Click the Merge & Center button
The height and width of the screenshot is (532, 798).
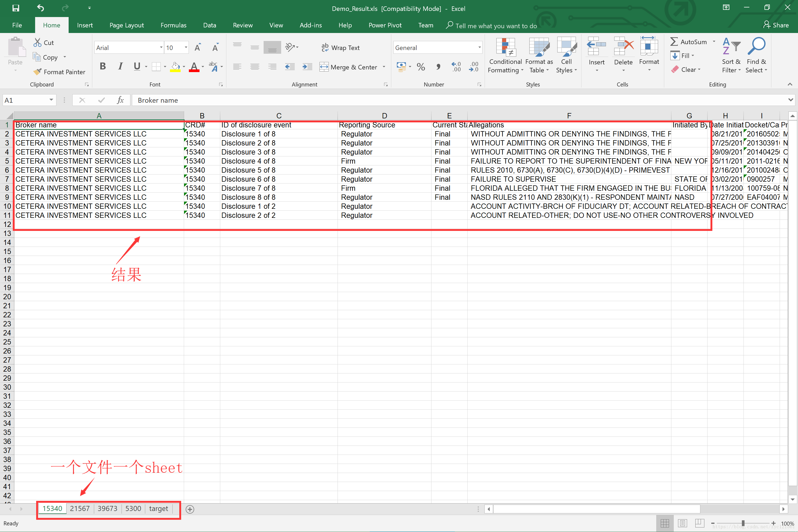click(348, 67)
